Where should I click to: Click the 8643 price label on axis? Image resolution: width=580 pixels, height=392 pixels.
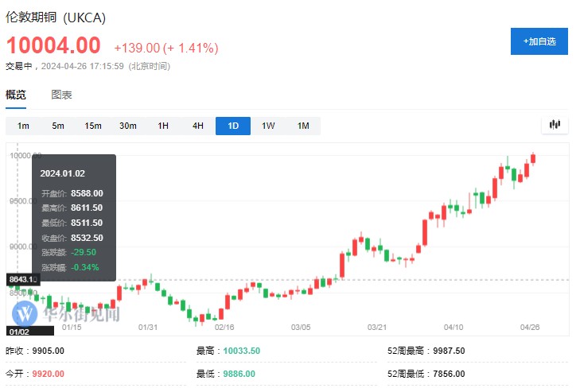(x=21, y=280)
